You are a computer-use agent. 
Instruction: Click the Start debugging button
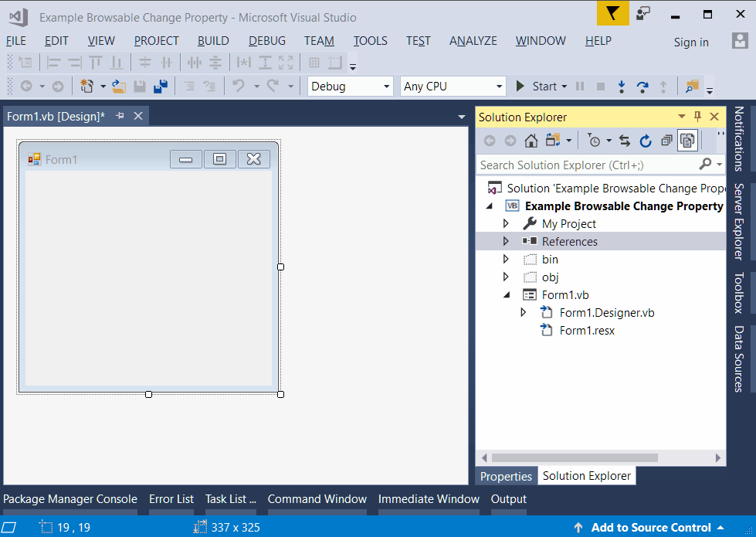point(537,87)
